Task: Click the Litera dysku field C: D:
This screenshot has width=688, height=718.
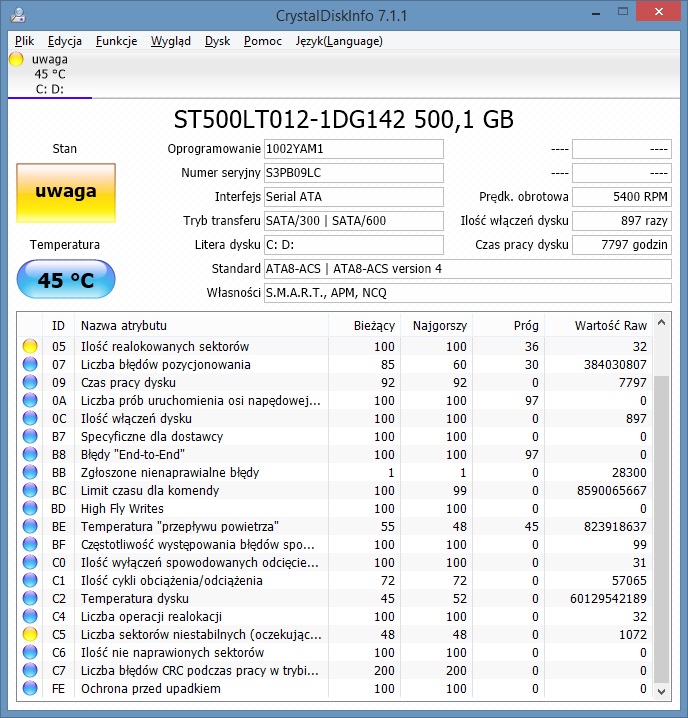Action: tap(354, 245)
